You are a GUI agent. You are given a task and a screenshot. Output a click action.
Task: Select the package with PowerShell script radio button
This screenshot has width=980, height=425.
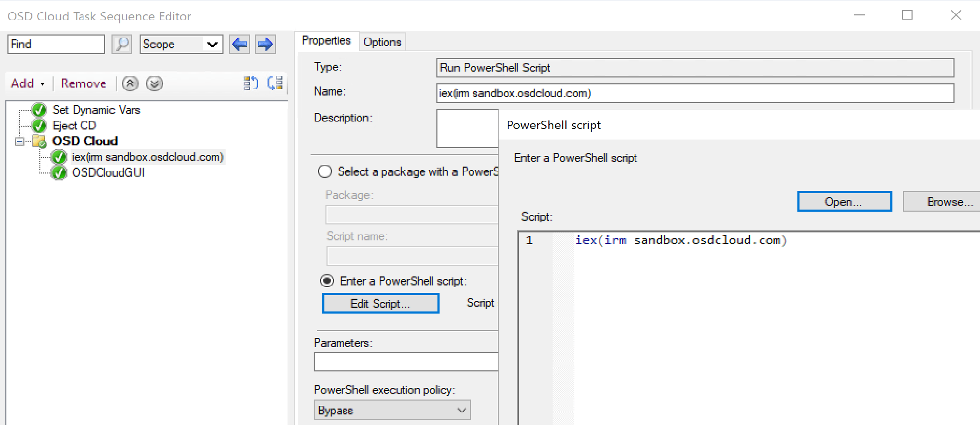(325, 171)
